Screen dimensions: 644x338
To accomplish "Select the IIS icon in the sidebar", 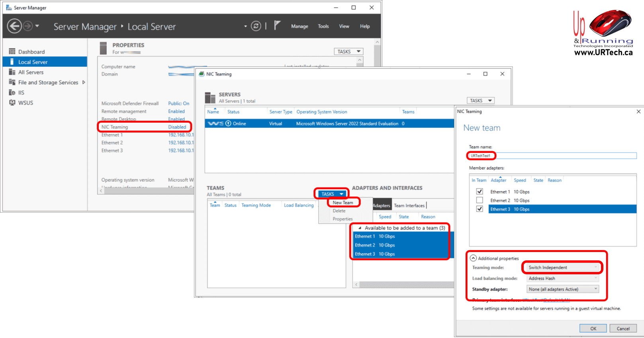I will (x=12, y=92).
